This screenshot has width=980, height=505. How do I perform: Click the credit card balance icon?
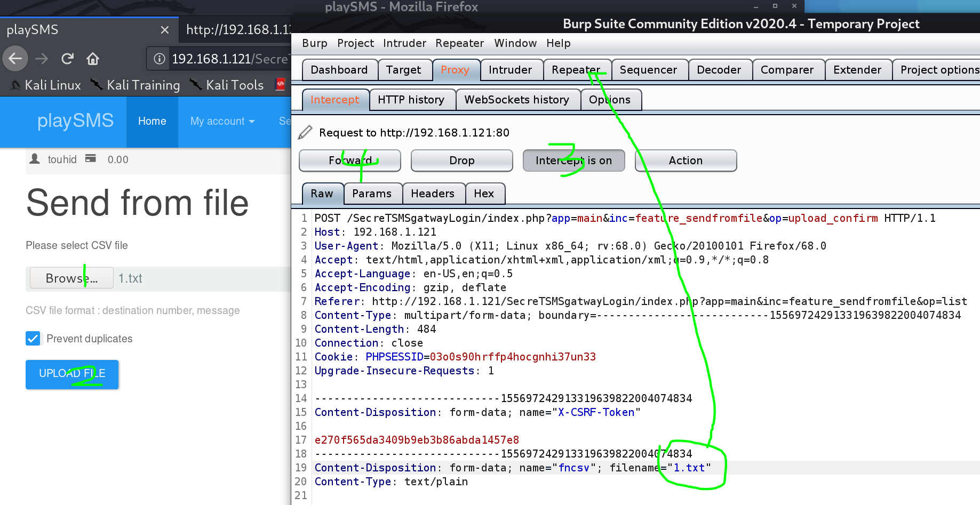pos(91,158)
